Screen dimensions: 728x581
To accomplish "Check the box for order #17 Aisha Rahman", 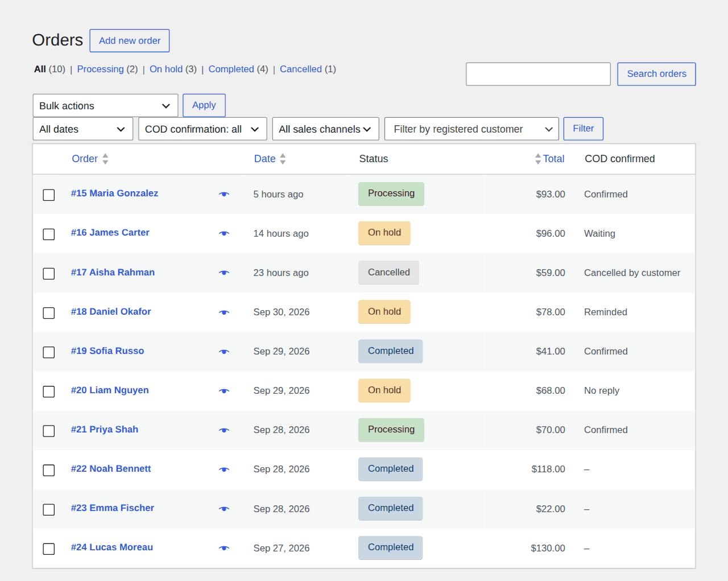I will coord(49,273).
